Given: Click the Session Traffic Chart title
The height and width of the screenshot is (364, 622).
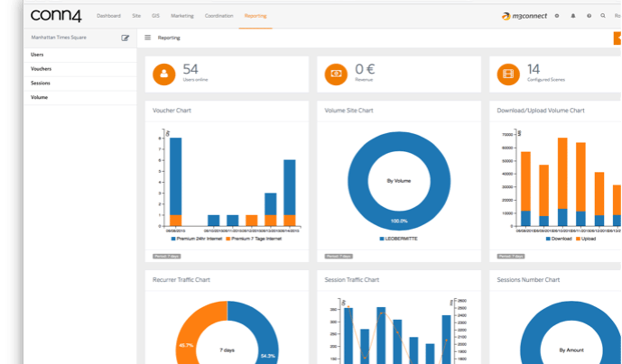Looking at the screenshot, I should pos(352,280).
